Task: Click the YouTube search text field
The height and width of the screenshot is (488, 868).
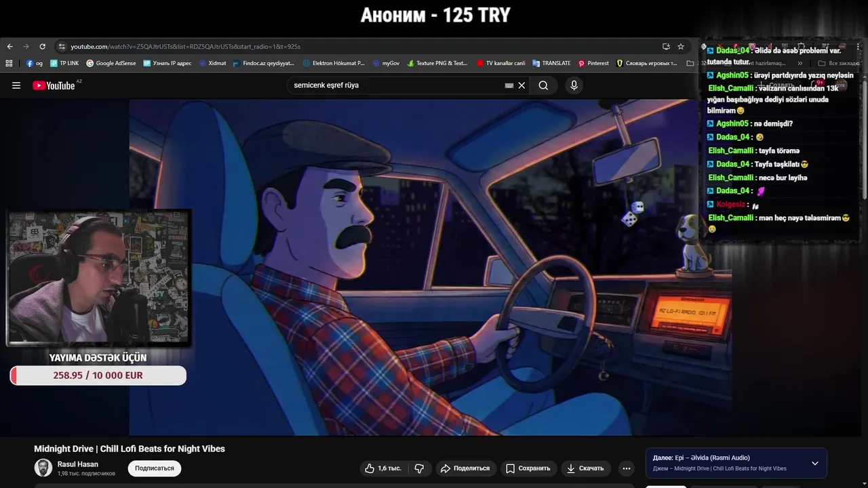Action: click(x=397, y=85)
